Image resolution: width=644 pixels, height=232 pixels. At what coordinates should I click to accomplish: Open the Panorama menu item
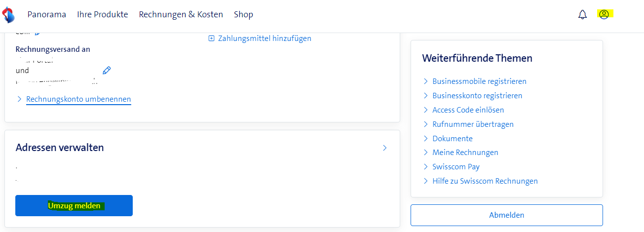[x=46, y=15]
